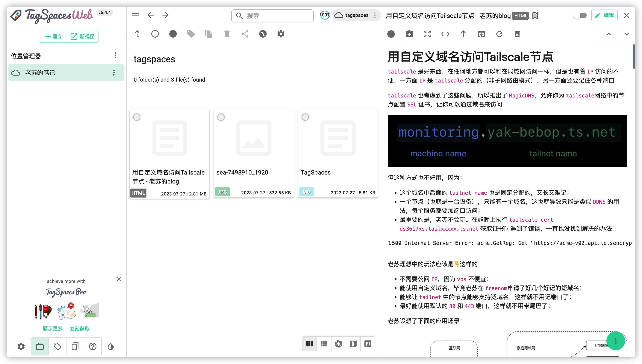Click the 搜索 search input field
This screenshot has height=364, width=642.
coord(275,16)
